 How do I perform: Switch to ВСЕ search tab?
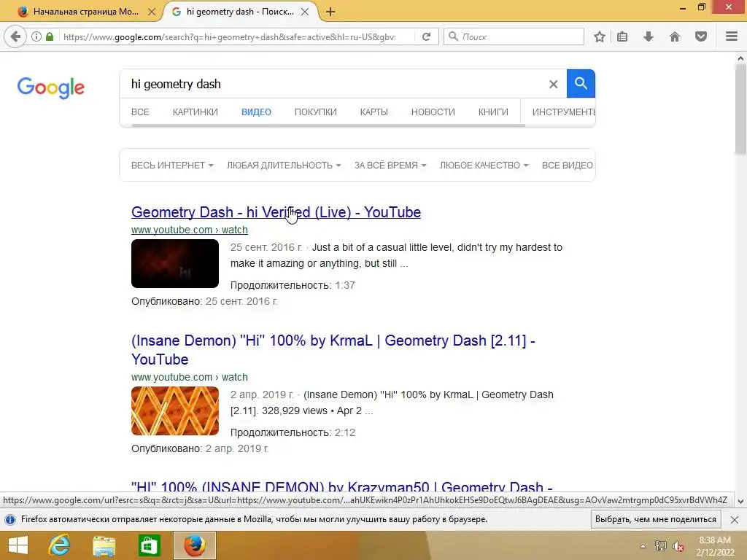(x=140, y=112)
